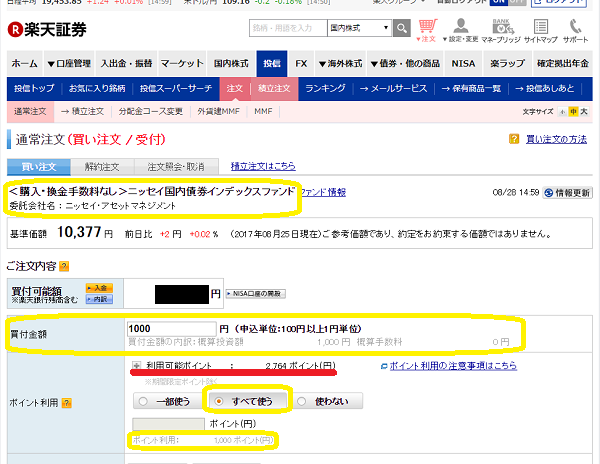Click the ポイント(円) input field
The height and width of the screenshot is (464, 600).
168,424
